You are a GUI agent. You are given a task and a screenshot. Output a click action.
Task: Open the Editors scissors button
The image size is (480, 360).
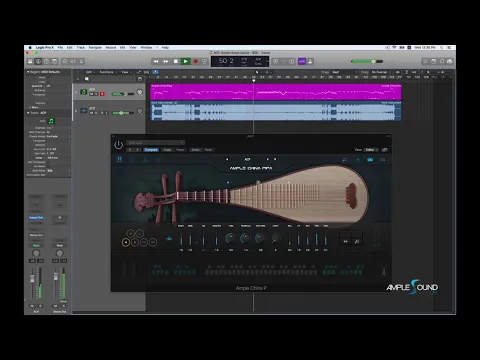point(81,61)
